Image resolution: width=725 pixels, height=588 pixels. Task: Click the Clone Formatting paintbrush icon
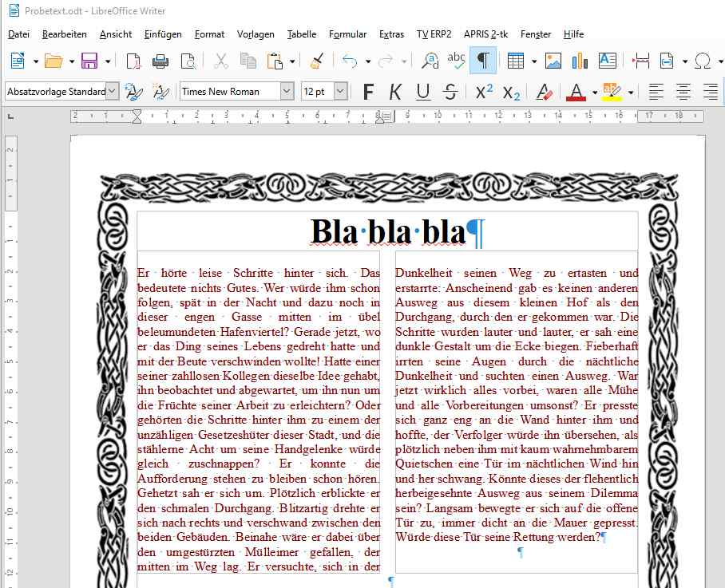pyautogui.click(x=316, y=61)
